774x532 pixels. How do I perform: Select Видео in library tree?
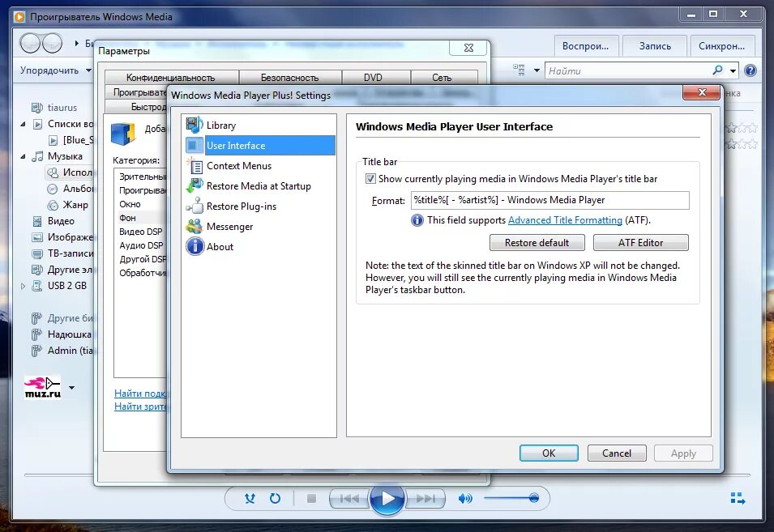point(61,221)
